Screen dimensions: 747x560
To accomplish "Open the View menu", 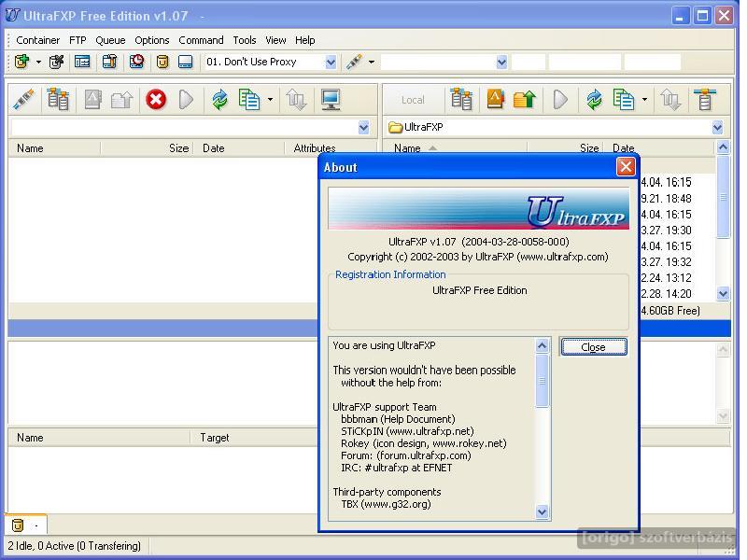I will [275, 40].
